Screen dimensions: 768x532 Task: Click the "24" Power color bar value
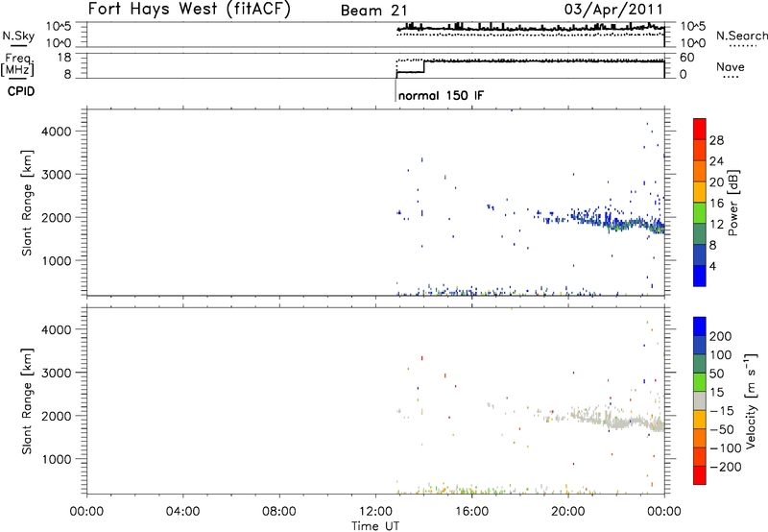716,161
